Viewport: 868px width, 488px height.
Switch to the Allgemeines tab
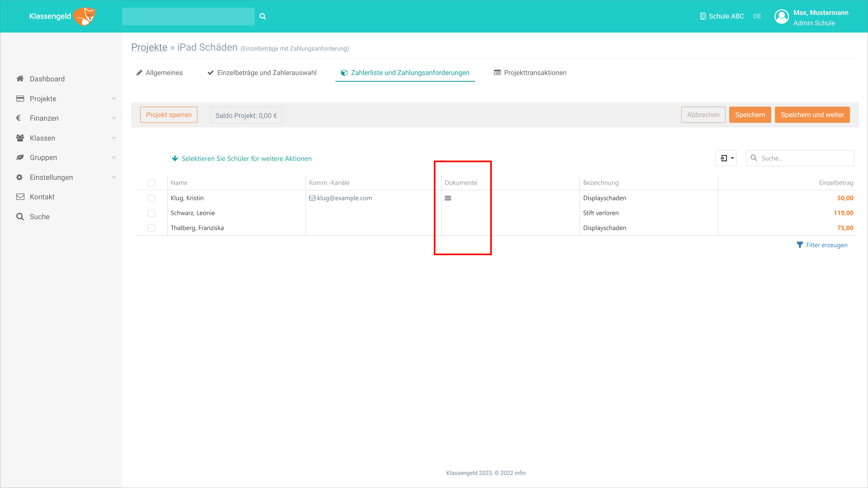pyautogui.click(x=159, y=73)
